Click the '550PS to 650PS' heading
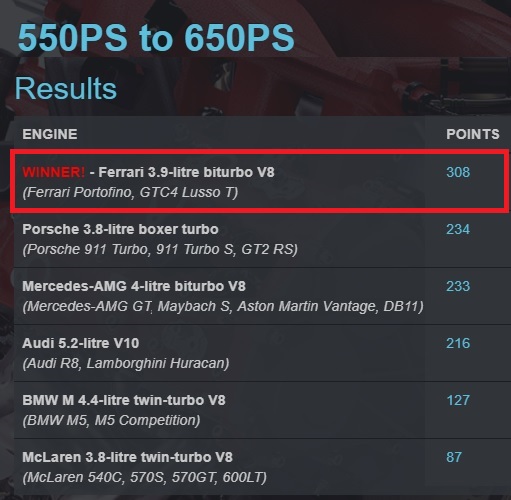 tap(156, 37)
